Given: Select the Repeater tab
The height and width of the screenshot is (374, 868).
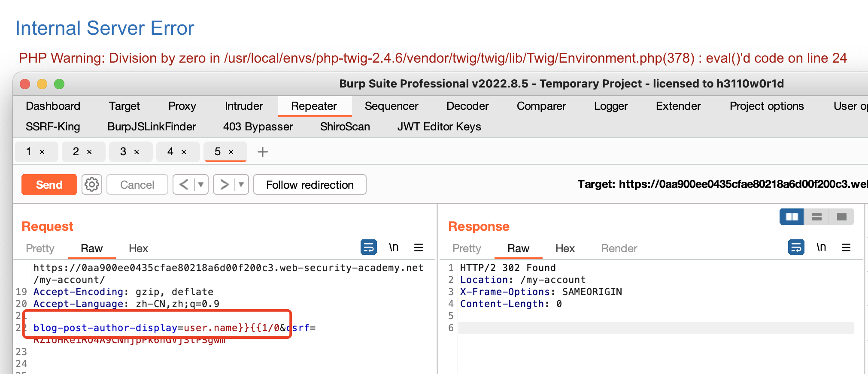Looking at the screenshot, I should 314,106.
